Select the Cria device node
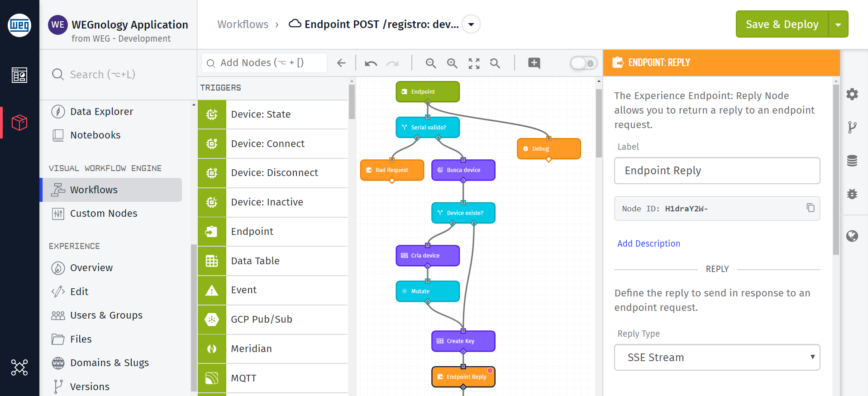This screenshot has width=868, height=396. tap(428, 256)
